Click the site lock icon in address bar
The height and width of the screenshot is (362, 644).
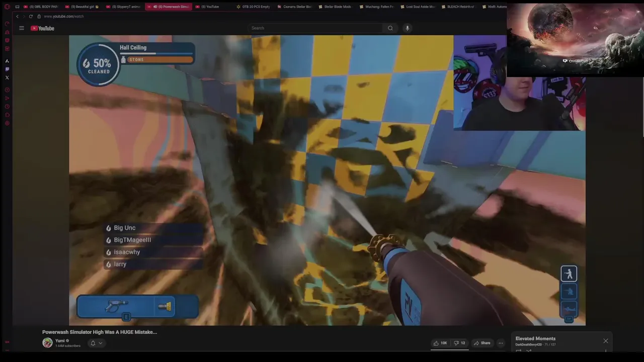39,16
